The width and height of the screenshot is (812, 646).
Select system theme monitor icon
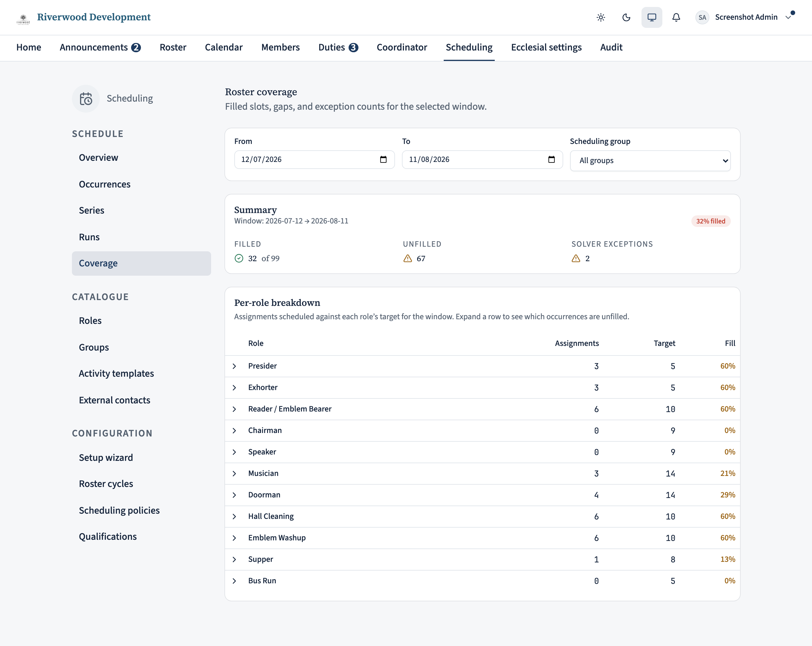click(652, 17)
